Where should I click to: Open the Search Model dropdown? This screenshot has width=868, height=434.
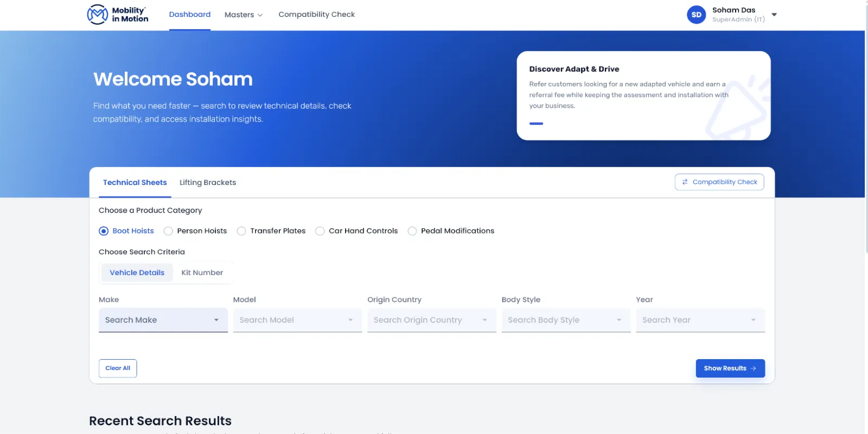click(x=297, y=320)
